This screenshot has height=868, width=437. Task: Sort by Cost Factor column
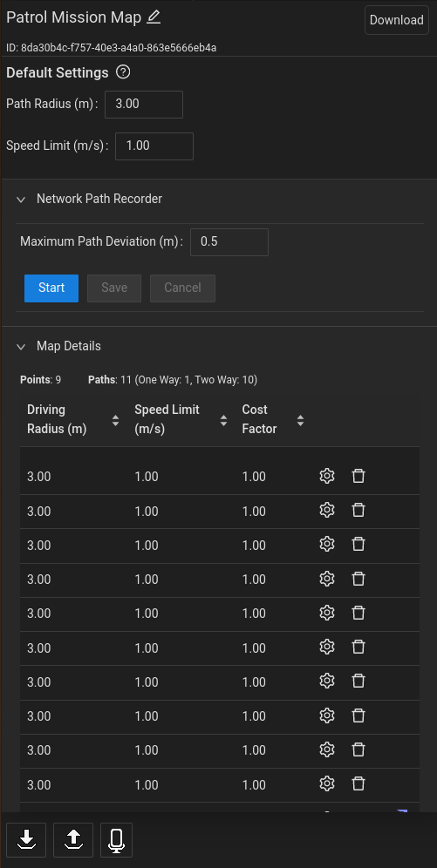pyautogui.click(x=300, y=421)
